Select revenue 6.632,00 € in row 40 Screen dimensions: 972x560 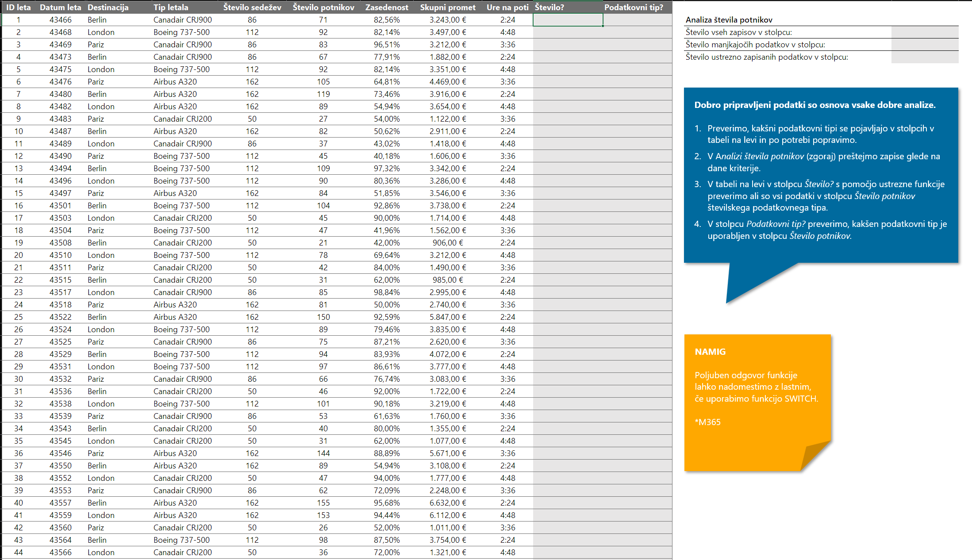[448, 503]
